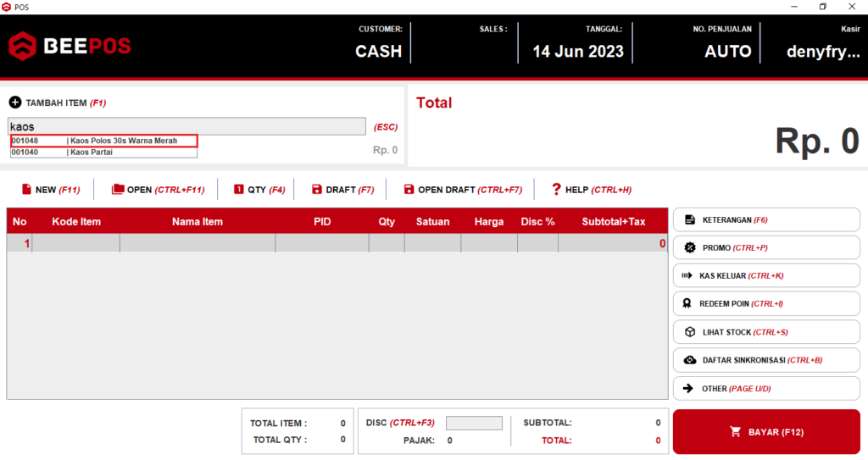Click the NO. PENJUALAN value AUTO

pyautogui.click(x=728, y=52)
